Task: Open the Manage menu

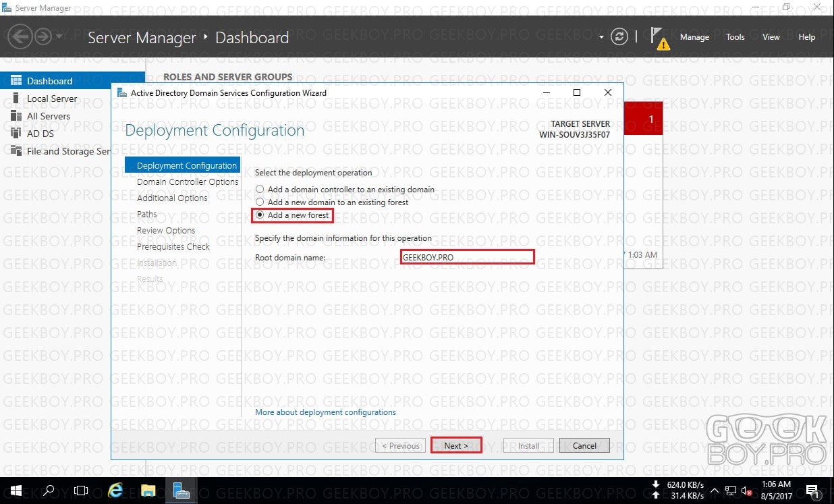Action: click(694, 37)
